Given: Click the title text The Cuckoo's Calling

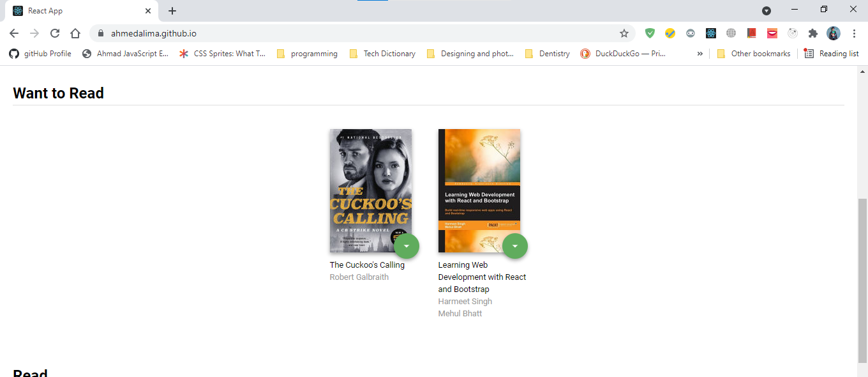Looking at the screenshot, I should point(367,265).
